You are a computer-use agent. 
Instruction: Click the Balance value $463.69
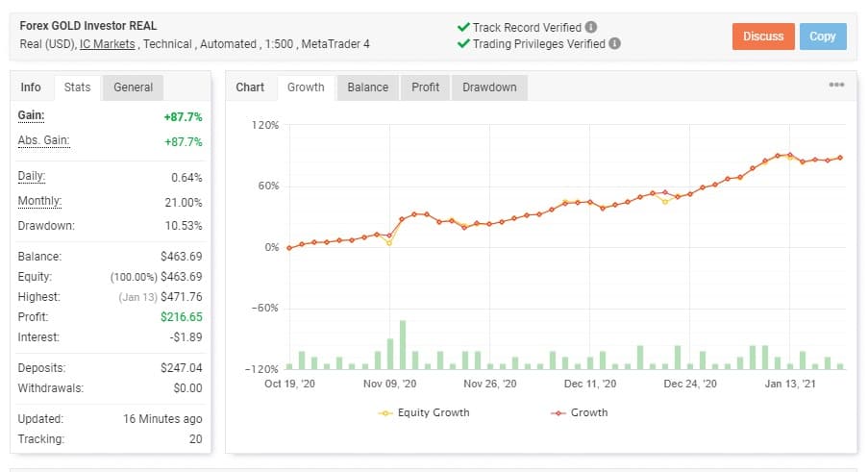(x=182, y=257)
